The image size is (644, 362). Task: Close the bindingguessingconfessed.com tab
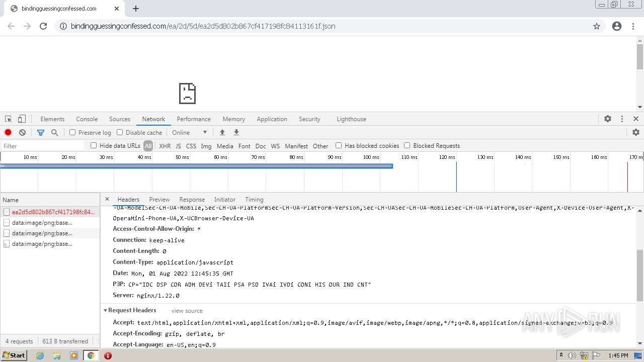tap(117, 9)
